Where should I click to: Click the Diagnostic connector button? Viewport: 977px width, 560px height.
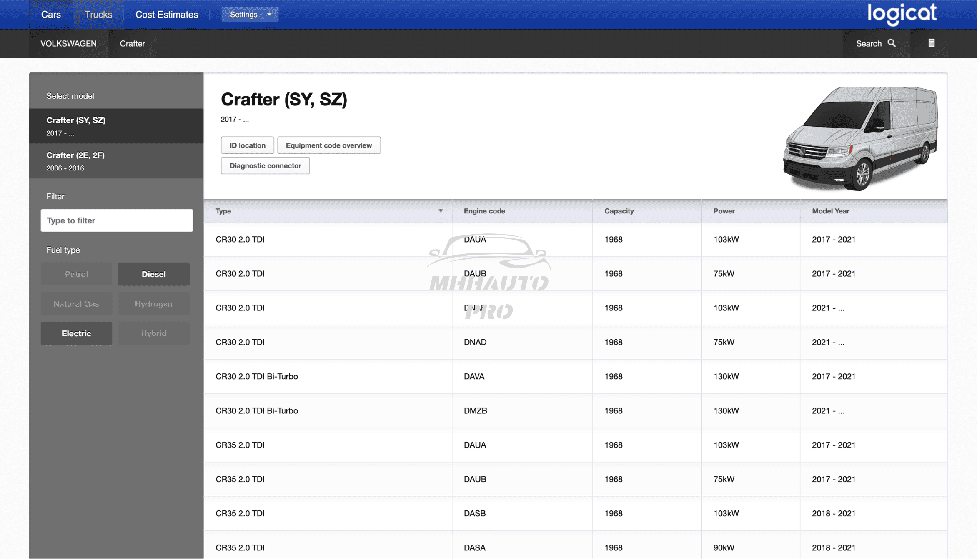click(x=265, y=166)
